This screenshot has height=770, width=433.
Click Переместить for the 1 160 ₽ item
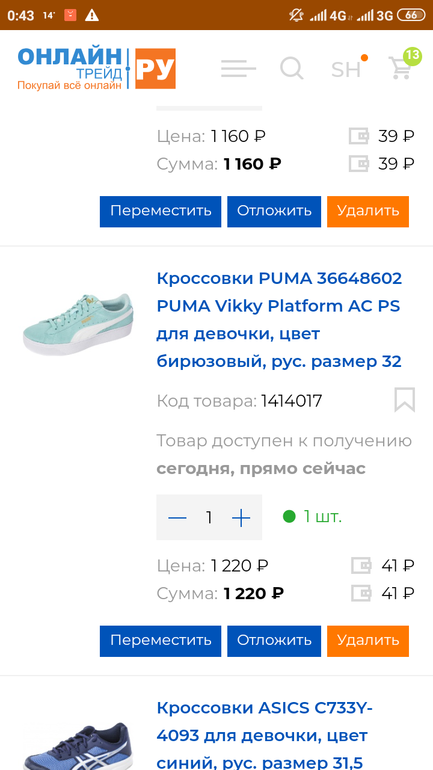tap(161, 212)
